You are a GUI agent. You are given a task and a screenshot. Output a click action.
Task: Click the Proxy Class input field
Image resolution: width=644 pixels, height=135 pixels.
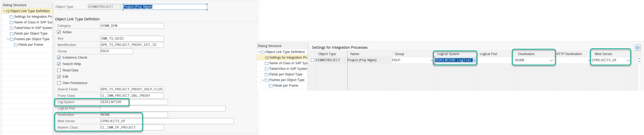click(x=132, y=96)
